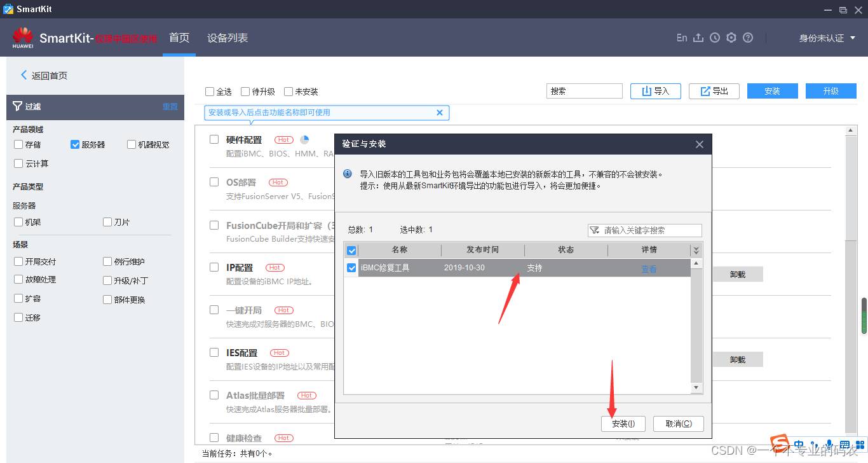The image size is (868, 463).
Task: Switch to the 设备列表 tab
Action: (227, 38)
